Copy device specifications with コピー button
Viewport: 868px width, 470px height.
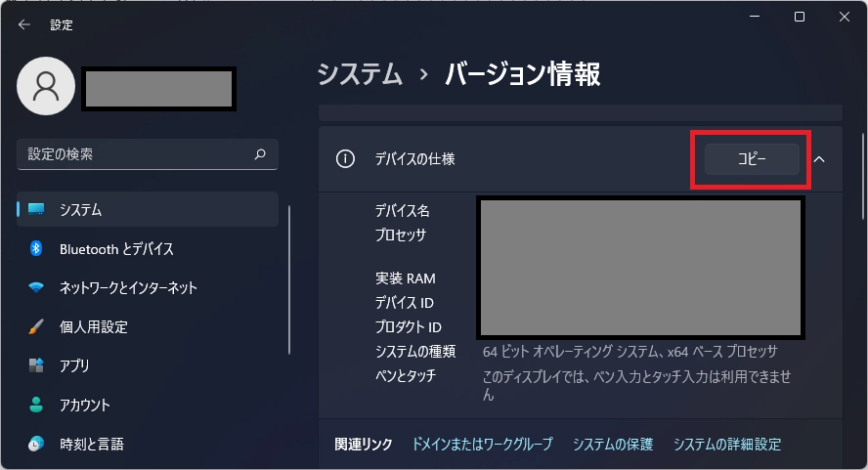(752, 159)
